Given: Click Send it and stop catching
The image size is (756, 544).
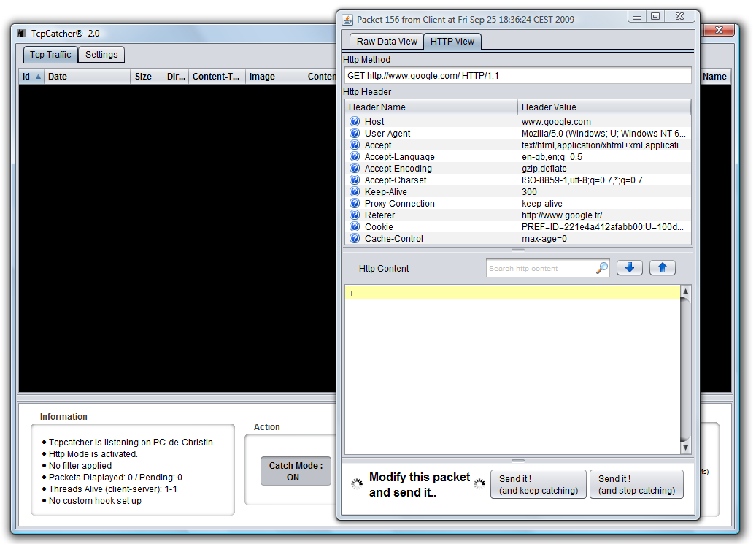Looking at the screenshot, I should [636, 484].
